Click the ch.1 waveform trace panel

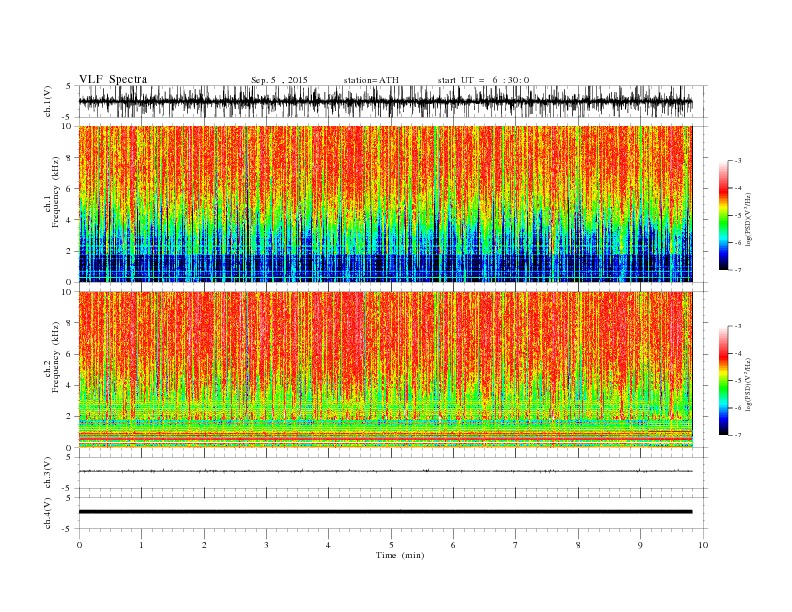pyautogui.click(x=393, y=101)
